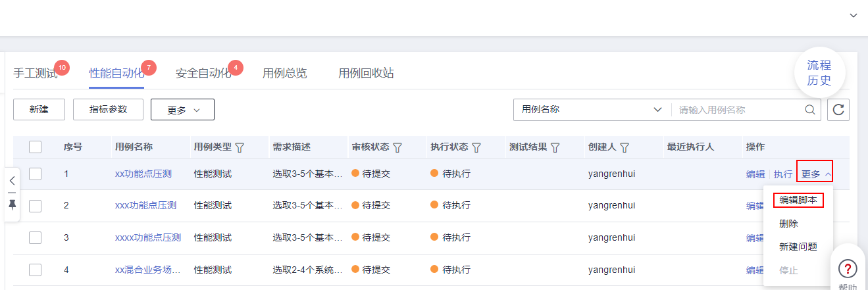Open the 测试结果 column filter

[555, 147]
